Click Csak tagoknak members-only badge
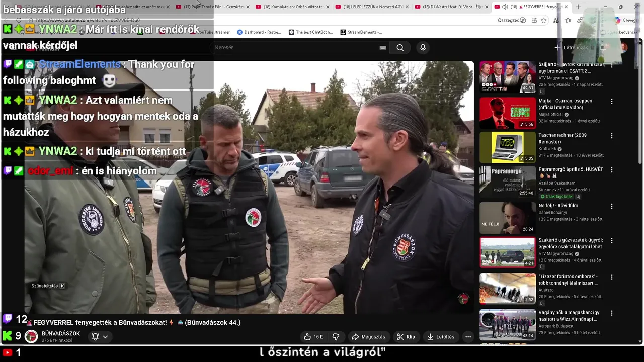Image resolution: width=644 pixels, height=362 pixels. [x=556, y=196]
